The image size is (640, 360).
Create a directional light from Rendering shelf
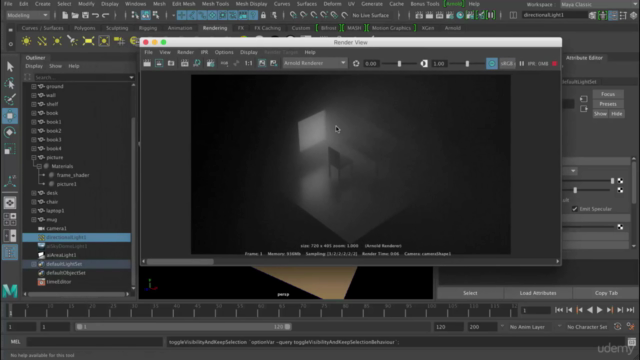click(42, 41)
